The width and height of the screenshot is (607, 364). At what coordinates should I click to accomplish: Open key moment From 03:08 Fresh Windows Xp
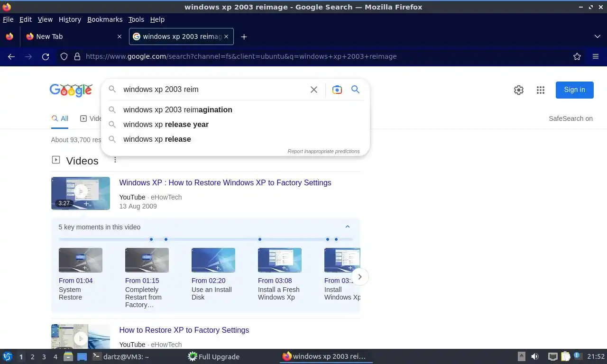pyautogui.click(x=279, y=274)
